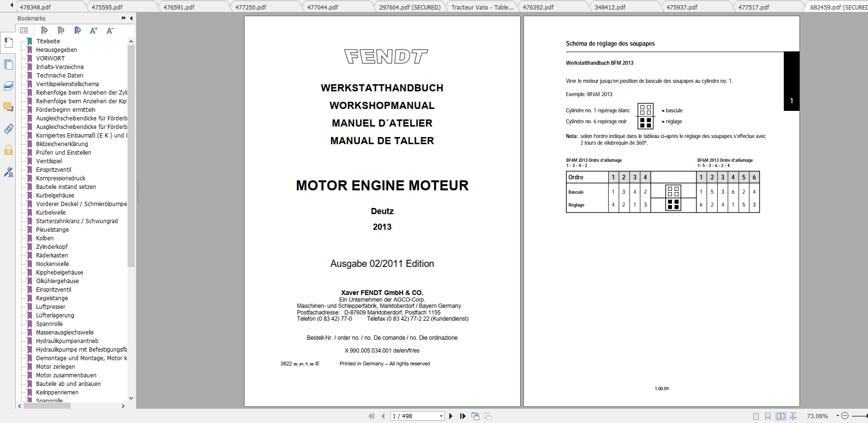
Task: Expand the Bookmarks panel with double arrow
Action: [124, 18]
